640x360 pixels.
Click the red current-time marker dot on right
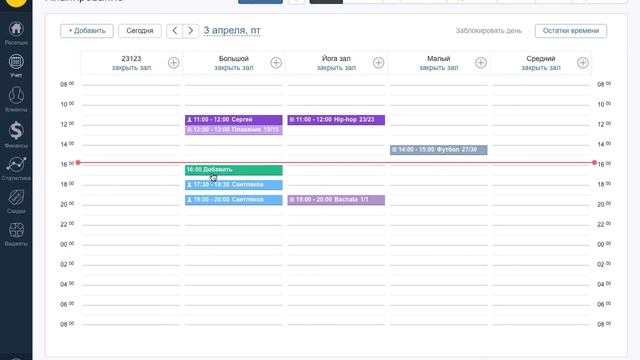pyautogui.click(x=594, y=162)
